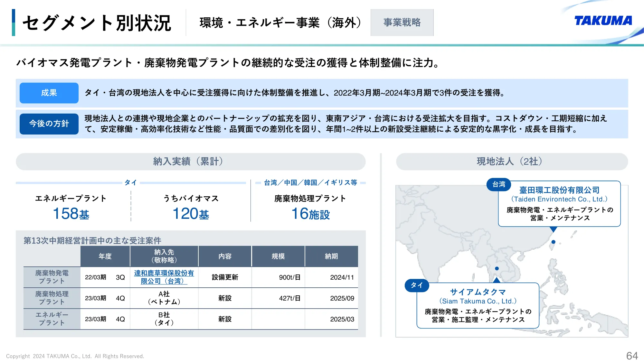Select the 120基 biomass figure
The width and height of the screenshot is (644, 362).
(191, 214)
